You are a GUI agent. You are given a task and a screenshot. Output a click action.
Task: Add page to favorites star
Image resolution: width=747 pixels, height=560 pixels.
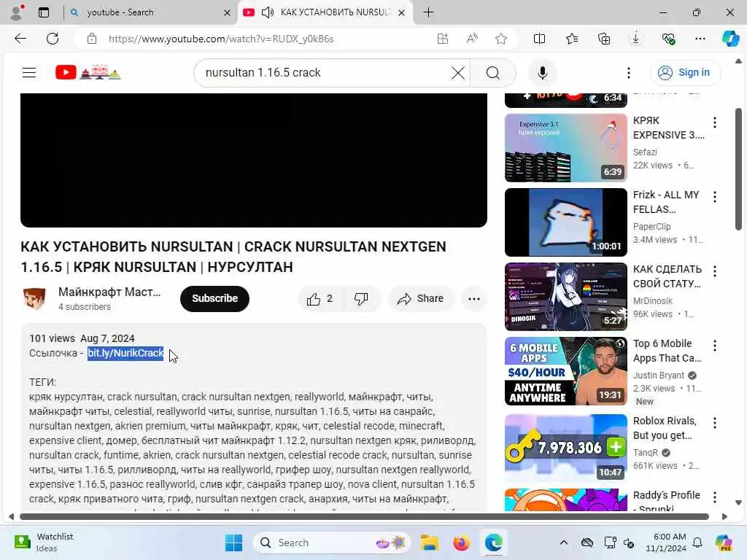point(500,39)
